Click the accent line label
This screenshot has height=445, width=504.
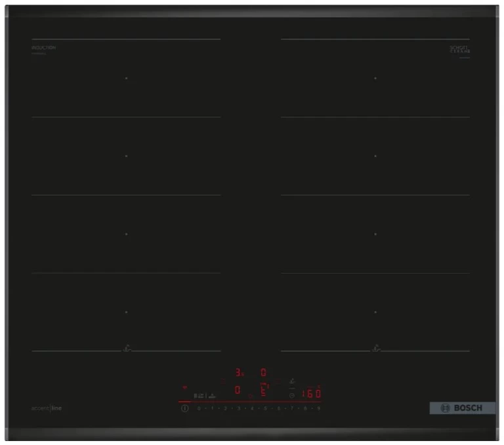(47, 408)
